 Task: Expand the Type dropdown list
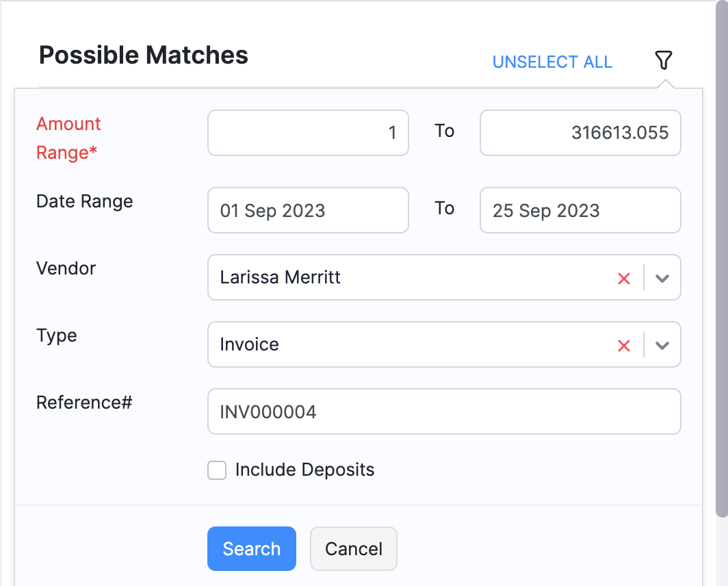tap(662, 345)
